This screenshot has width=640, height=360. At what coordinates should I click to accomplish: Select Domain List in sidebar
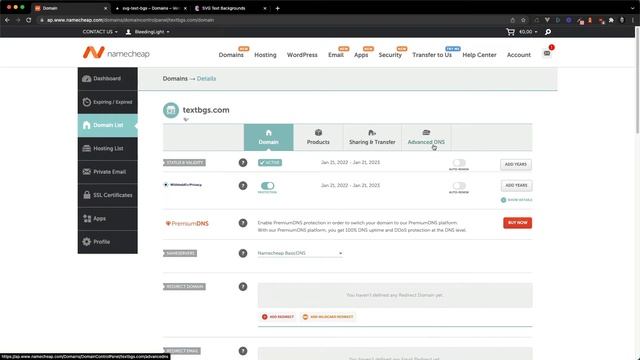coord(108,125)
